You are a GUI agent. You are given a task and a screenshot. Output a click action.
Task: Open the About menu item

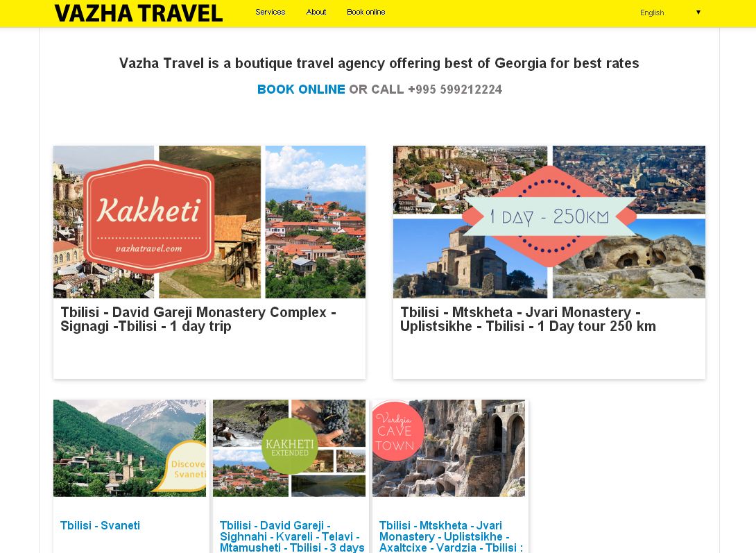316,12
